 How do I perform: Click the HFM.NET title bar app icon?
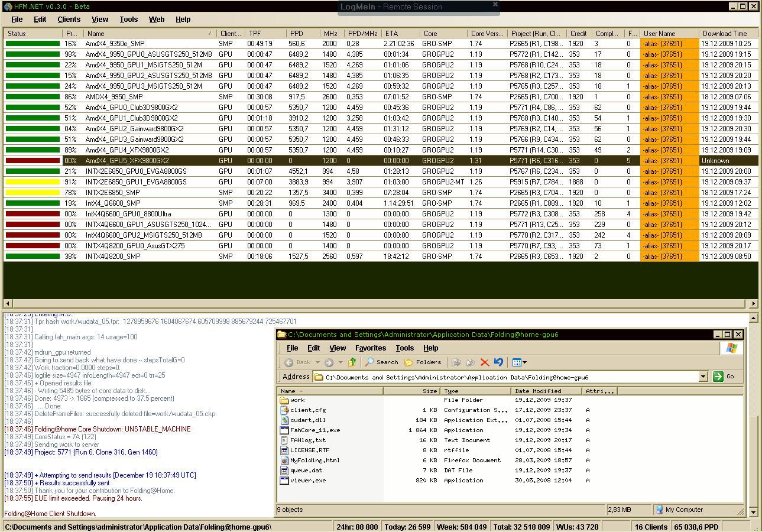(x=8, y=7)
